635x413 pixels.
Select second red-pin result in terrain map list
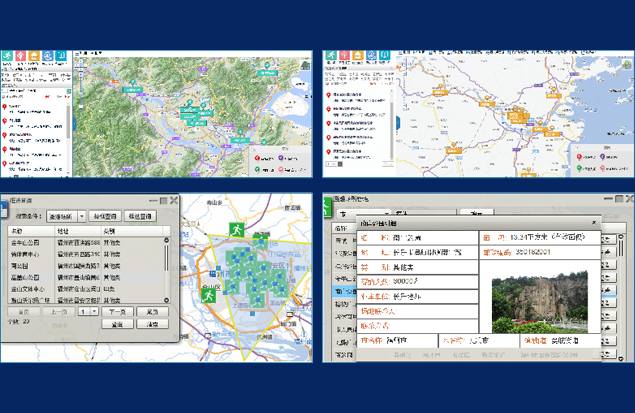tap(34, 123)
